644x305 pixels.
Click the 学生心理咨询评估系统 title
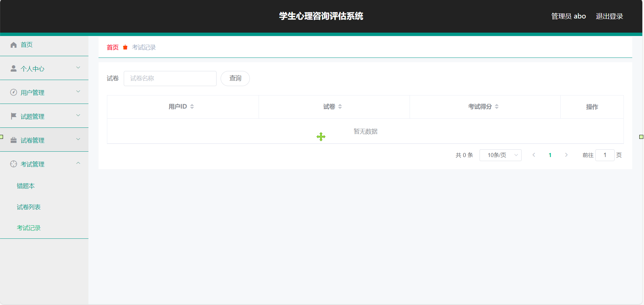click(321, 16)
